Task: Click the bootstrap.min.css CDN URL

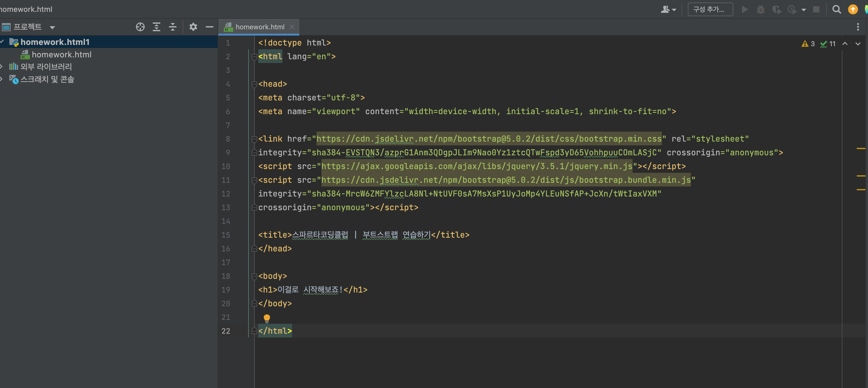Action: click(489, 139)
